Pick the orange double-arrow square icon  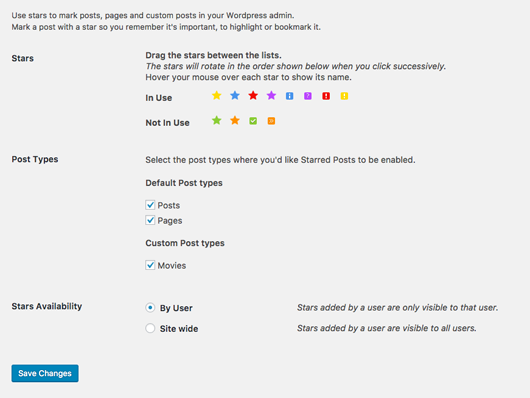coord(271,121)
